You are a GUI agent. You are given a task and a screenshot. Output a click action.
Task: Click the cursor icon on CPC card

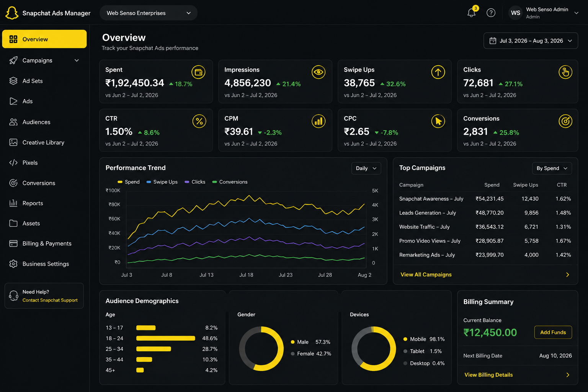click(438, 121)
